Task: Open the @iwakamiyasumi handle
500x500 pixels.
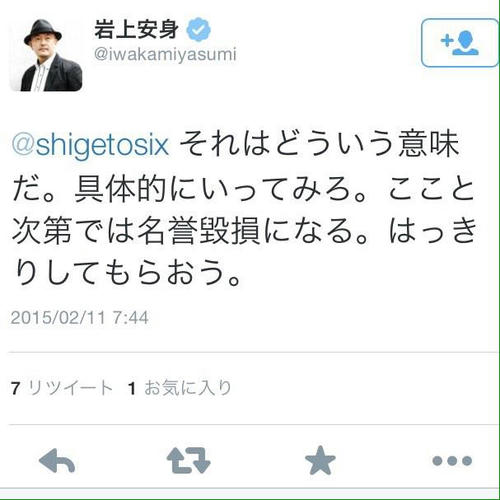Action: point(165,54)
